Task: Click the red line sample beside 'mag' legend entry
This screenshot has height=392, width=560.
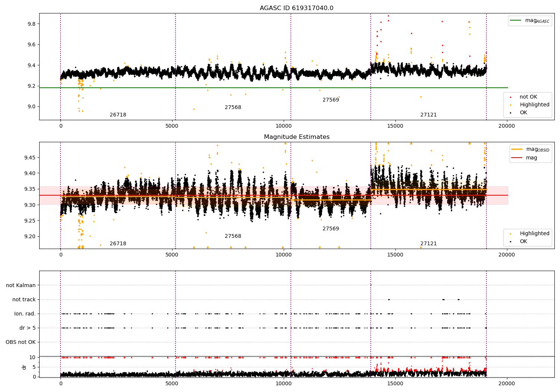Action: tap(517, 158)
